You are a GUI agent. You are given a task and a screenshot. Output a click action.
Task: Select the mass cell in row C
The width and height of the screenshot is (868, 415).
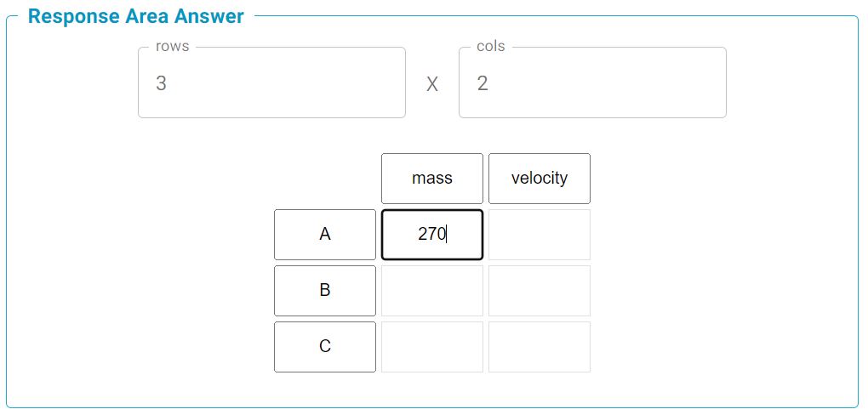click(x=431, y=347)
